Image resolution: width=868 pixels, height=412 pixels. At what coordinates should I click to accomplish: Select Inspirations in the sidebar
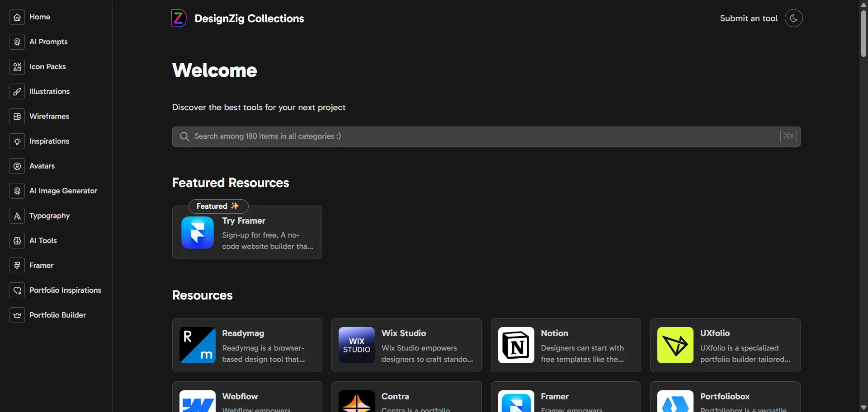pyautogui.click(x=49, y=141)
